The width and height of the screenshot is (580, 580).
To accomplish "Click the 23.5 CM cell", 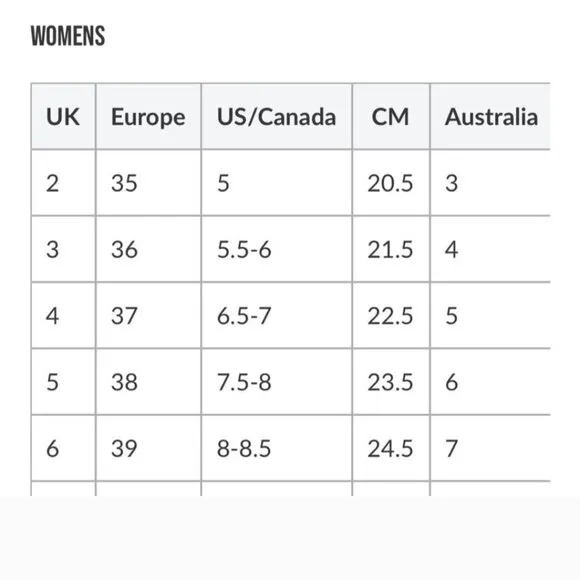I will [391, 382].
